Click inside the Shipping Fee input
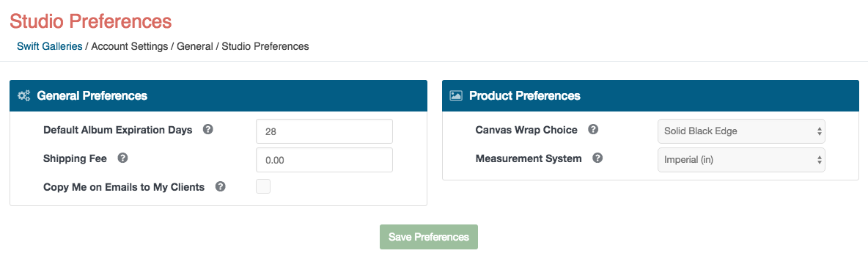The height and width of the screenshot is (267, 868). point(324,159)
